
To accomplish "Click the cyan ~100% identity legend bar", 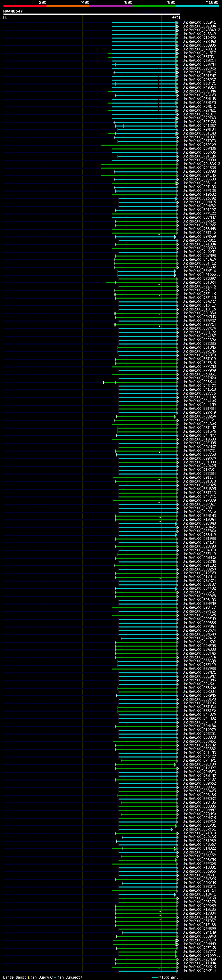I will click(197, 7).
